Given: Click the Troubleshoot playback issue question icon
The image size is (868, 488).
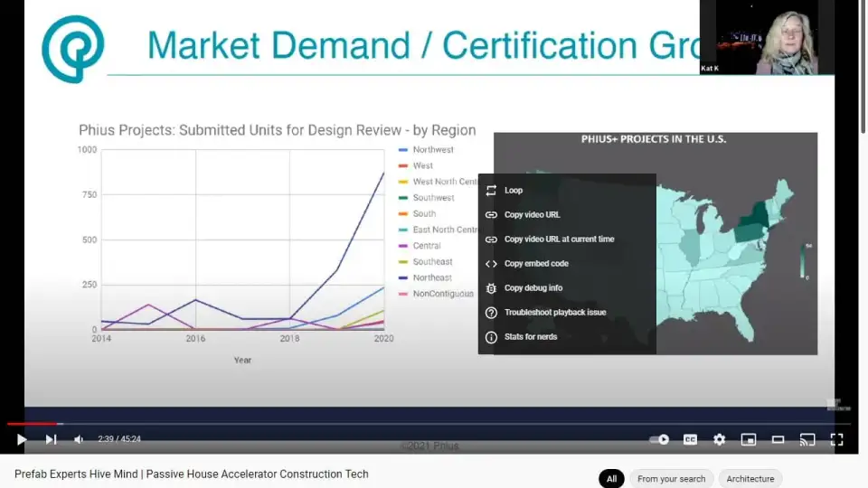Looking at the screenshot, I should (x=491, y=313).
